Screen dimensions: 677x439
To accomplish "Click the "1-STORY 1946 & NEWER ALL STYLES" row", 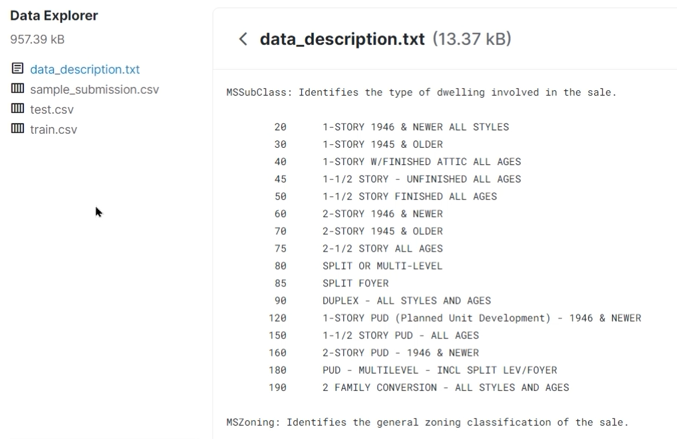I will 415,127.
